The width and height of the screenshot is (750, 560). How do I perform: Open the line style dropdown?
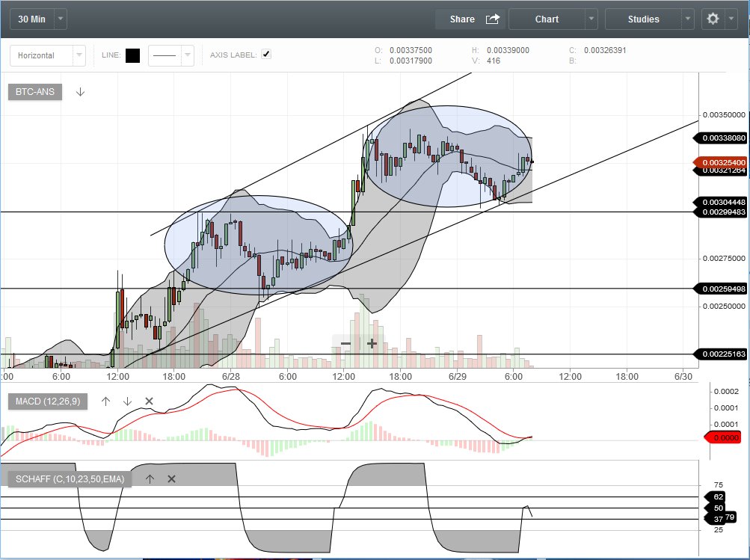coord(188,55)
